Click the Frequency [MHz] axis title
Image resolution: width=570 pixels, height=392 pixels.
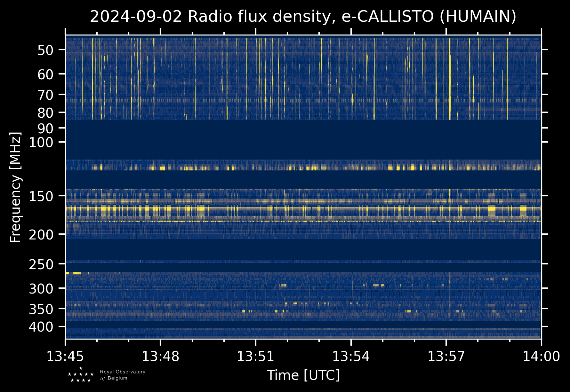15,187
